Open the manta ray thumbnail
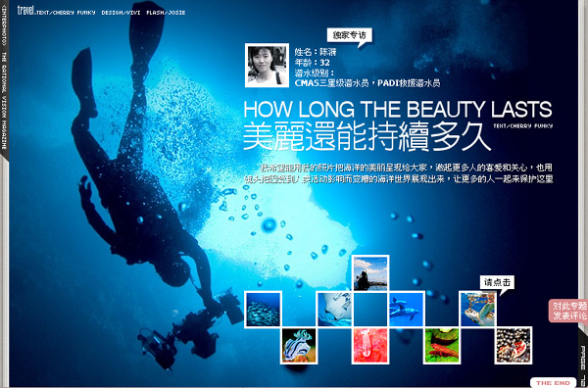This screenshot has width=588, height=388. 334,310
